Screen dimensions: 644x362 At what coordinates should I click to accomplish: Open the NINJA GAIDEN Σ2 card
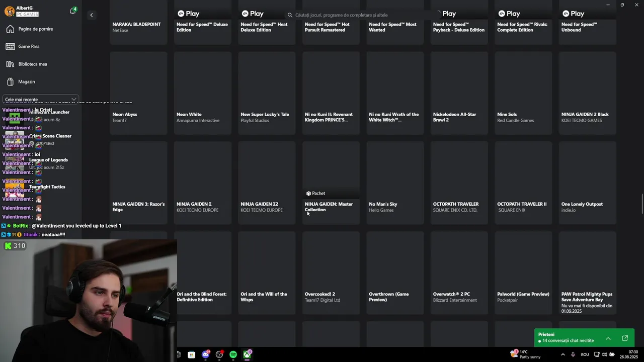[267, 183]
